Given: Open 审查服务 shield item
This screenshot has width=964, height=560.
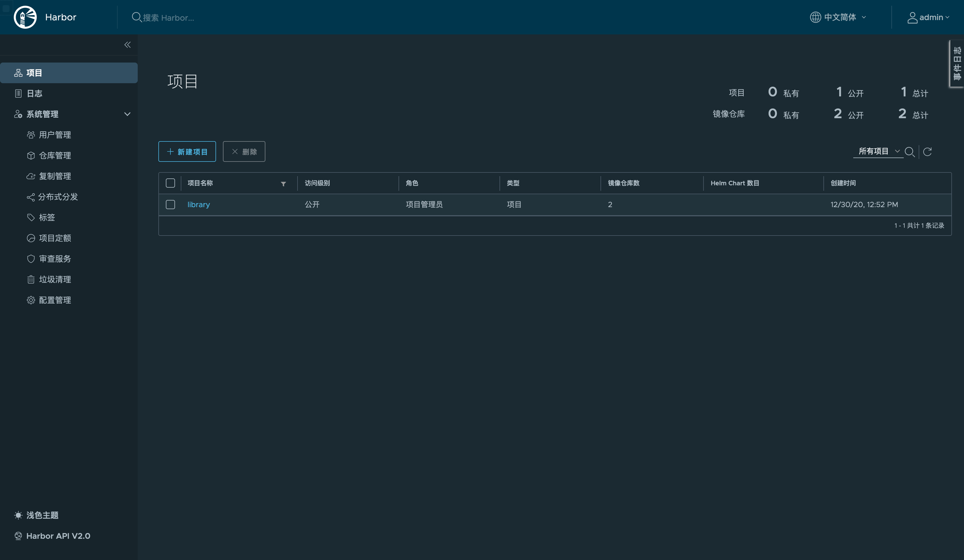Looking at the screenshot, I should click(55, 258).
